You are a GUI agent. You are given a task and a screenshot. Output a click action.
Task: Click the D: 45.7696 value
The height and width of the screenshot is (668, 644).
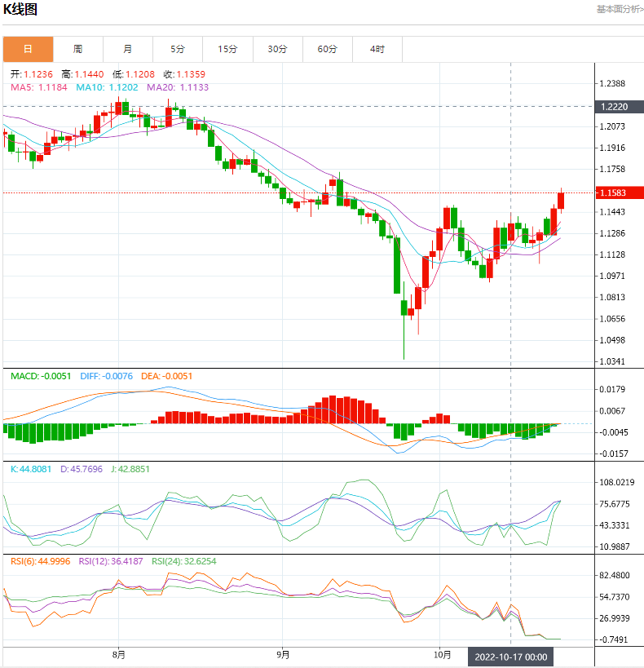(82, 469)
